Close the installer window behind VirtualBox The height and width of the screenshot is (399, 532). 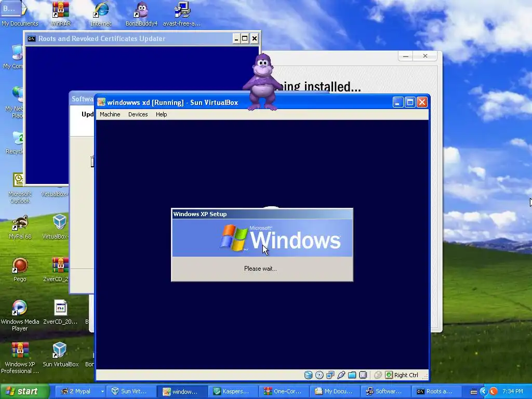(425, 56)
